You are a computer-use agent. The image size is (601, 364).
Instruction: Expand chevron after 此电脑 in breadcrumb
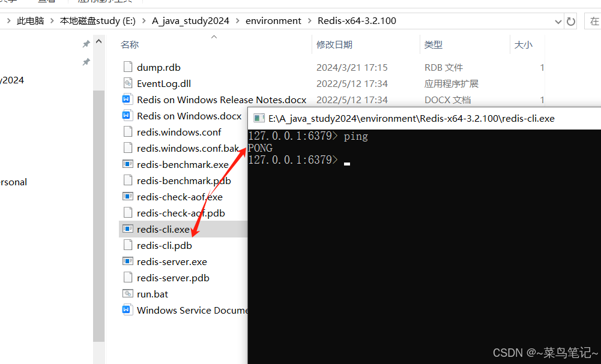[x=52, y=20]
